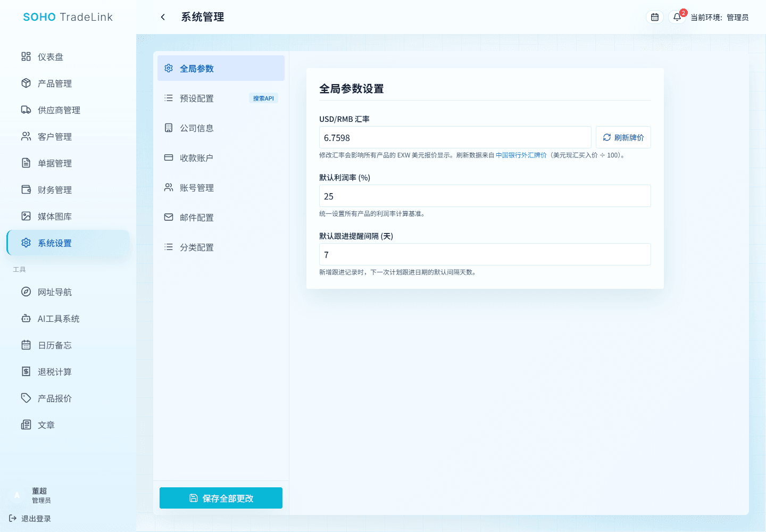Switch to 公司信息 tab
766x532 pixels.
pyautogui.click(x=221, y=128)
